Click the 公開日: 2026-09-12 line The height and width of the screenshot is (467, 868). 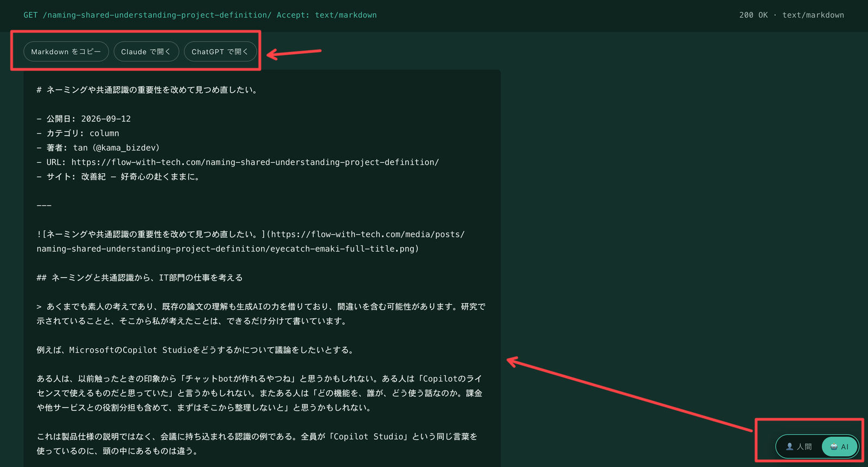click(x=84, y=119)
